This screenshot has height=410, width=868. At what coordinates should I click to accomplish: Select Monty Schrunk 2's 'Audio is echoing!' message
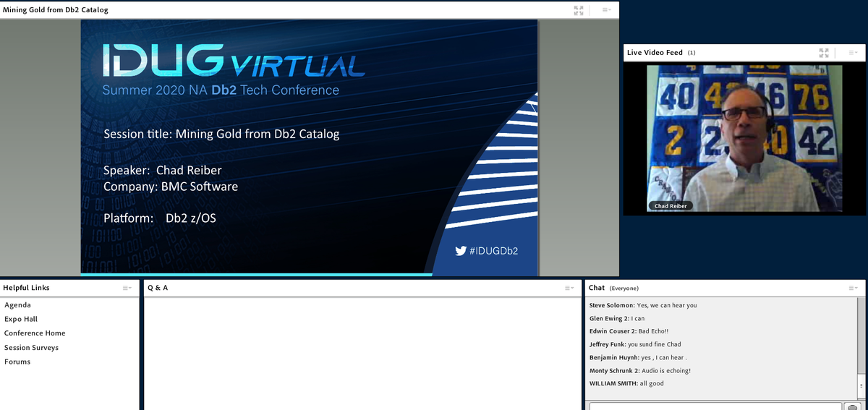click(x=640, y=370)
